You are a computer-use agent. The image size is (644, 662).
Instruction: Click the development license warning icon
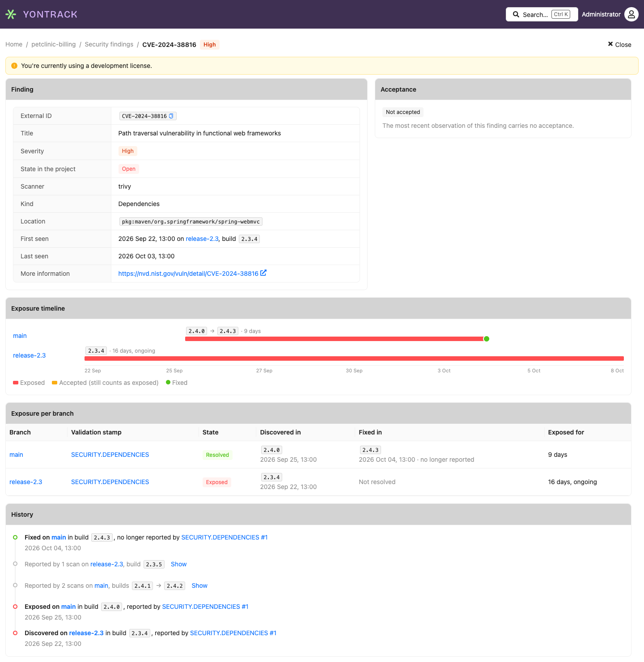tap(14, 66)
